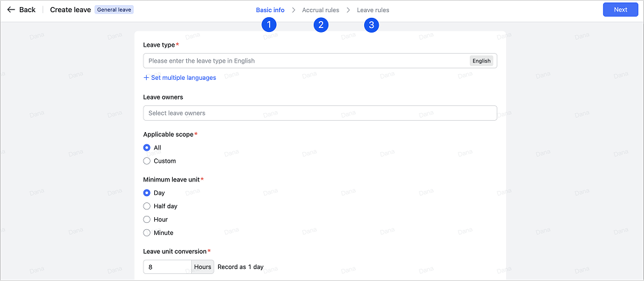This screenshot has width=644, height=281.
Task: Open the Select leave owners dropdown
Action: 319,113
